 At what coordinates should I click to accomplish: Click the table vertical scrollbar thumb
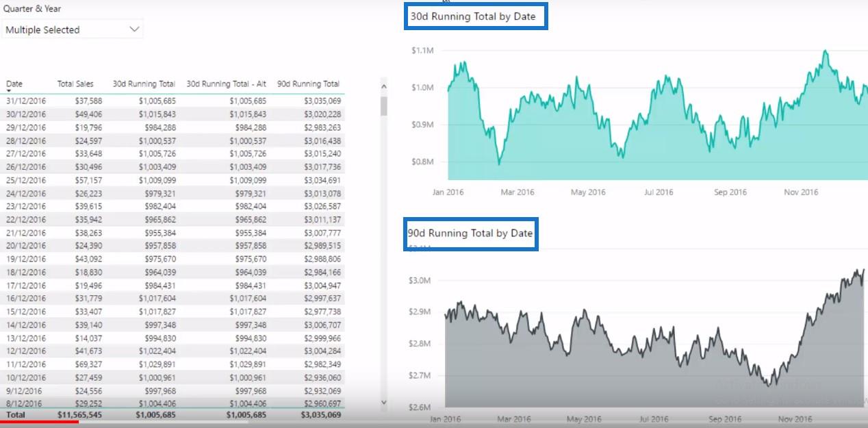click(383, 105)
